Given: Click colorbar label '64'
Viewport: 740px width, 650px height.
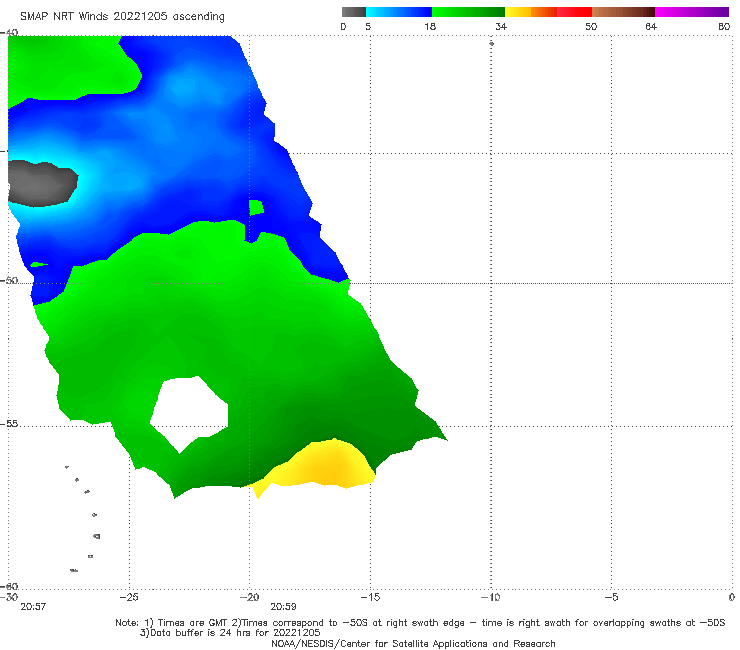Looking at the screenshot, I should [651, 26].
